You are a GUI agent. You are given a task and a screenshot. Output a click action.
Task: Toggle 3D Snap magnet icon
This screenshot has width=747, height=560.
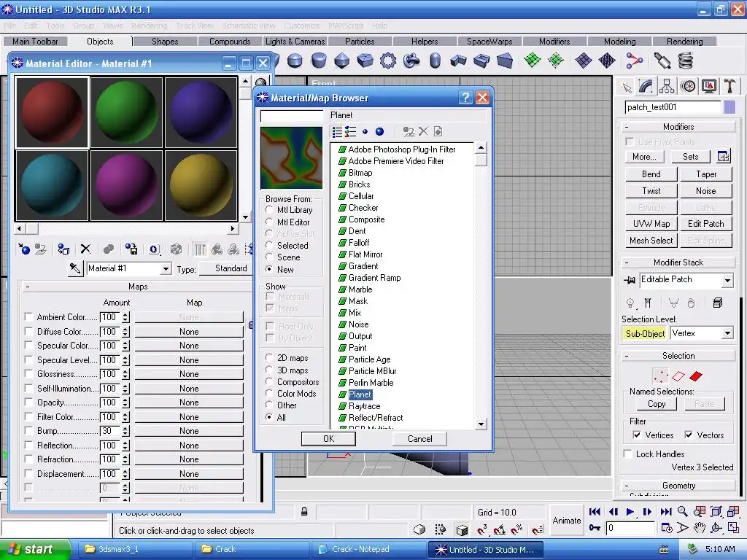(482, 529)
